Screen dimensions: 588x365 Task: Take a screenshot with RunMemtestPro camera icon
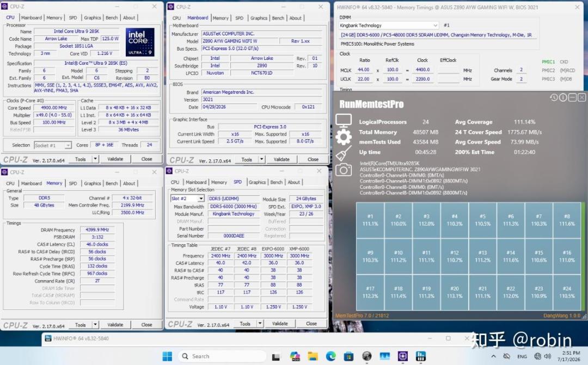click(x=344, y=170)
